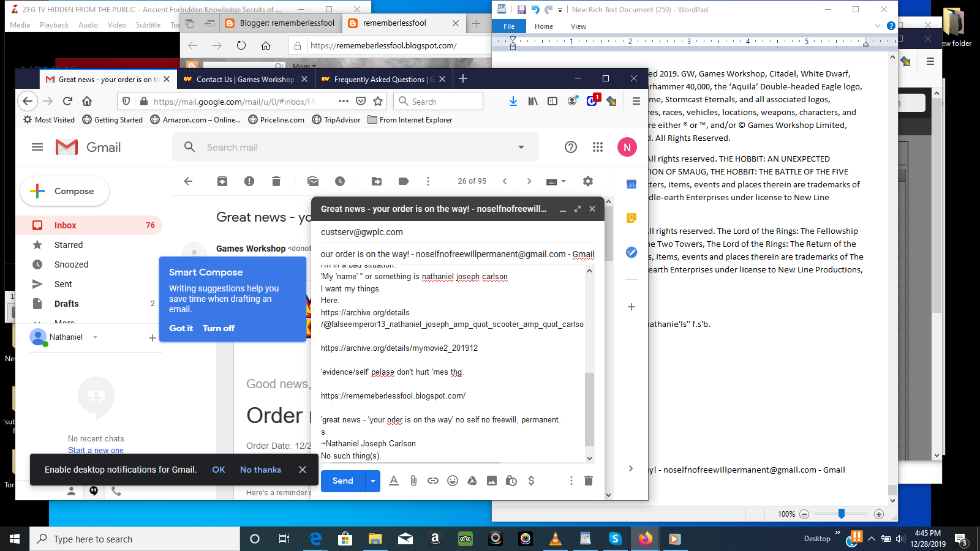Open the WordPad View ribbon tab
Viewport: 980px width, 551px height.
pyautogui.click(x=578, y=26)
